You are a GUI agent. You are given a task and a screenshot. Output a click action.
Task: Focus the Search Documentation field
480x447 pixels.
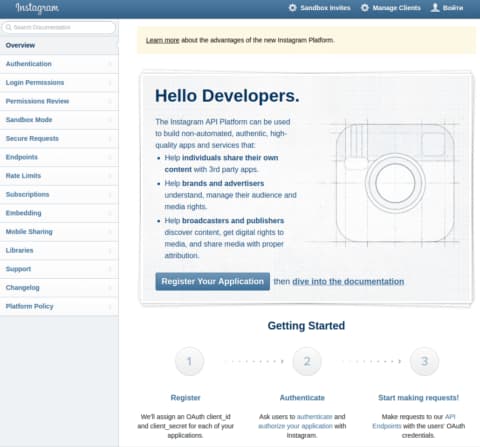pyautogui.click(x=59, y=27)
